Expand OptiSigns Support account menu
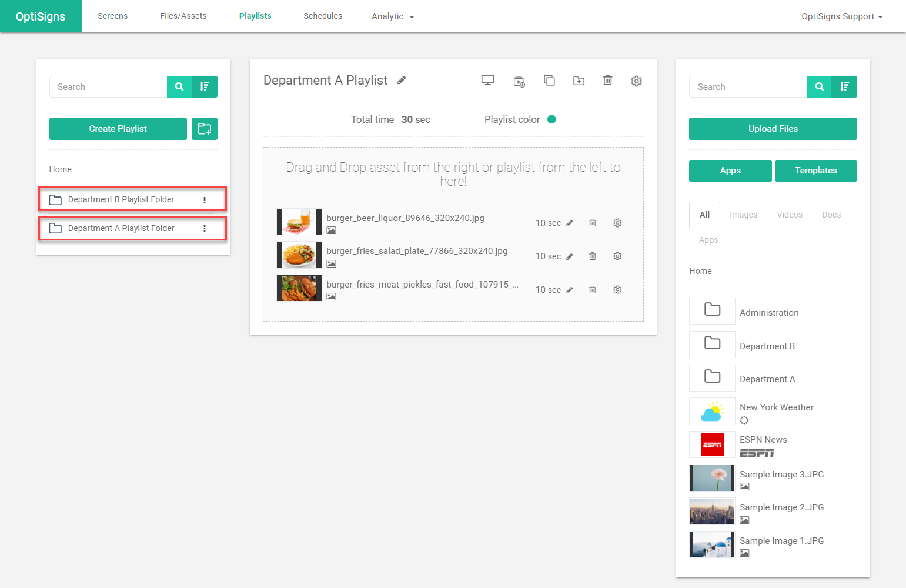Image resolution: width=906 pixels, height=588 pixels. (x=842, y=16)
